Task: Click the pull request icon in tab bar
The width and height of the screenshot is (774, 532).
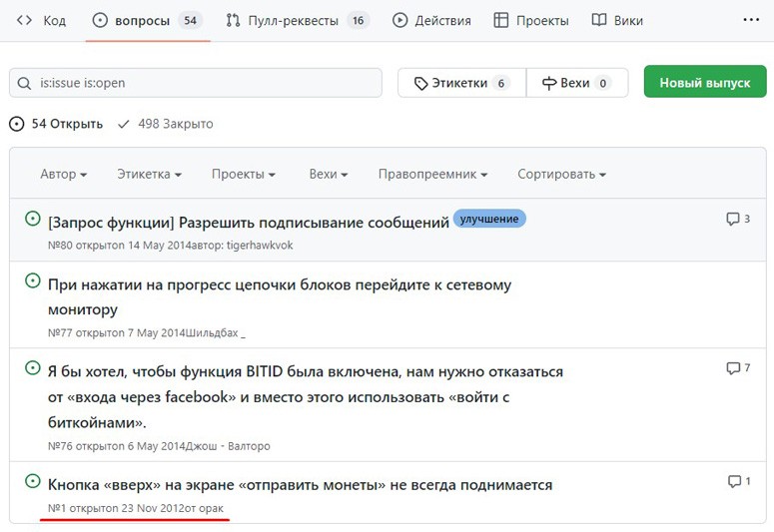Action: pos(233,20)
